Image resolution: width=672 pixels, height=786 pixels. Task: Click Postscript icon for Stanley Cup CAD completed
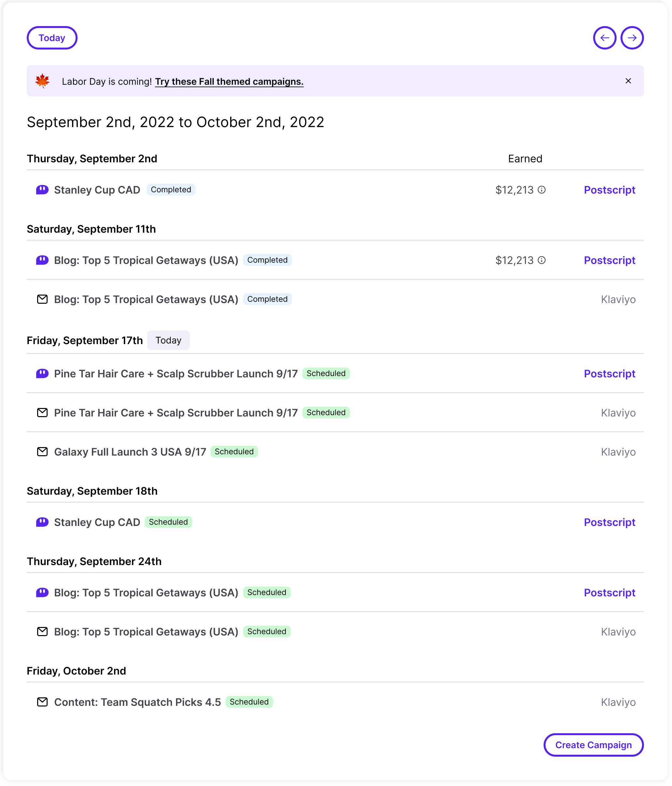pyautogui.click(x=42, y=190)
